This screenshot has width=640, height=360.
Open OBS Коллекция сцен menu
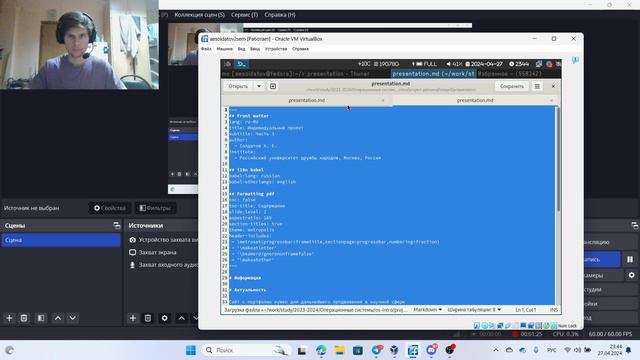click(x=199, y=15)
